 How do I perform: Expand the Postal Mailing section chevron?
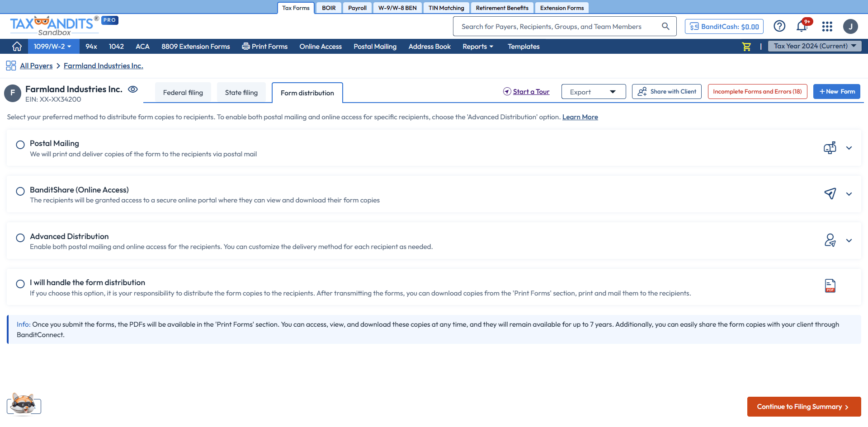849,148
